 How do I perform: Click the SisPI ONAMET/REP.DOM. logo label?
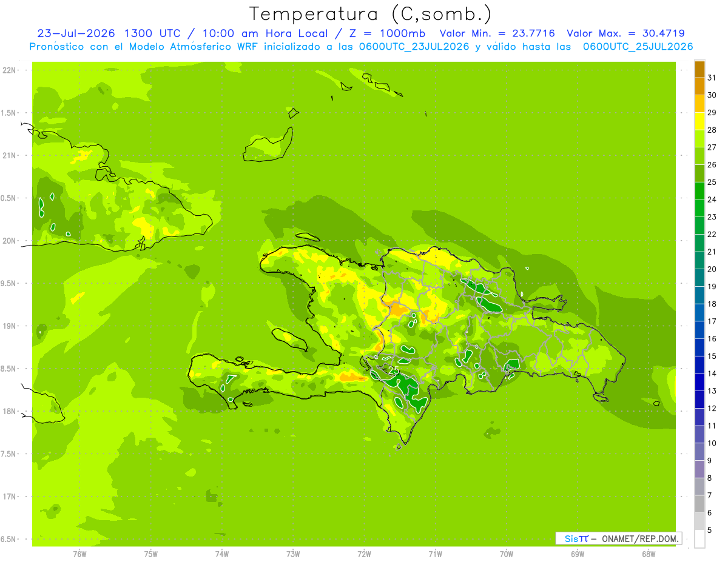tap(618, 538)
